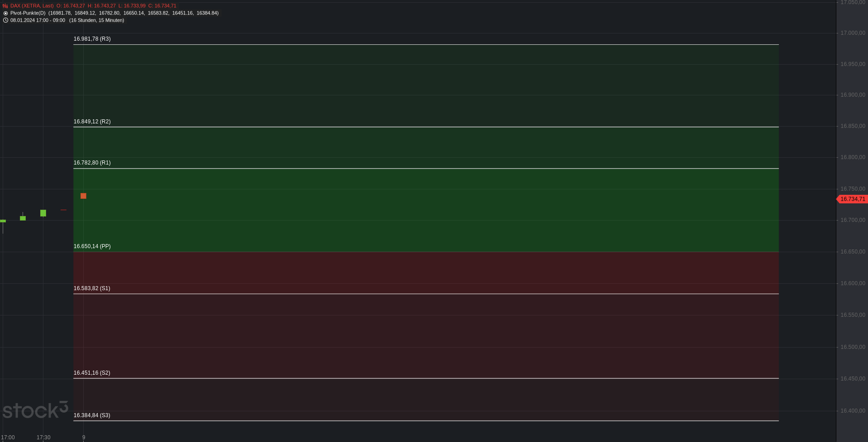
Task: Select the large green candle near 17:30
Action: 43,213
